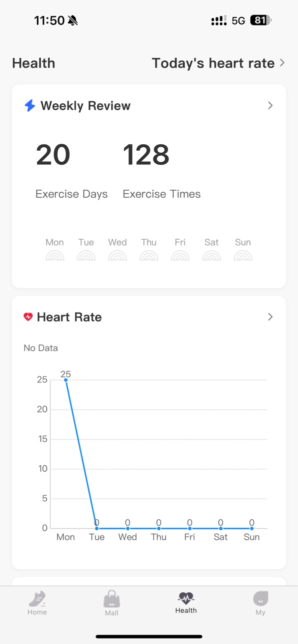The height and width of the screenshot is (644, 298).
Task: Open Today's heart rate link
Action: (x=213, y=63)
